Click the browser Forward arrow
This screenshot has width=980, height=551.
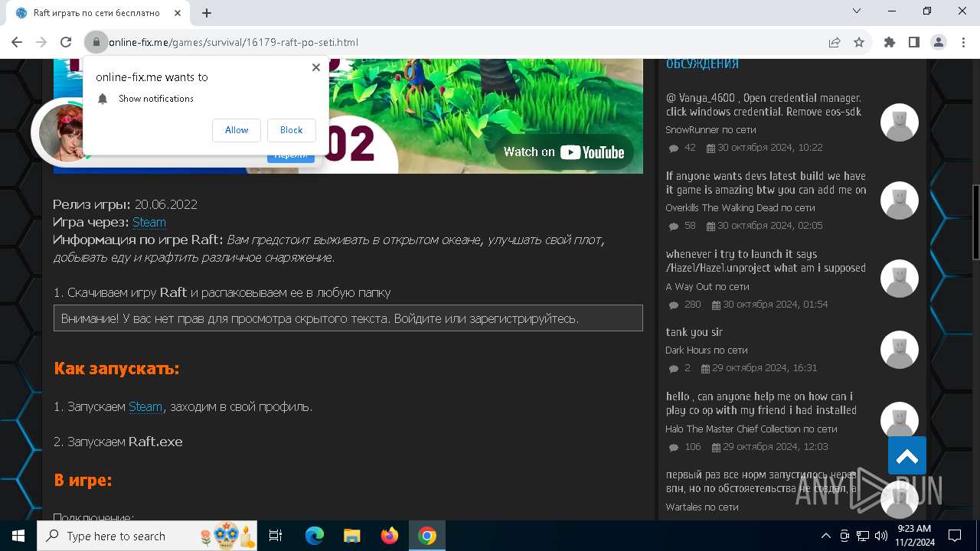pos(41,42)
